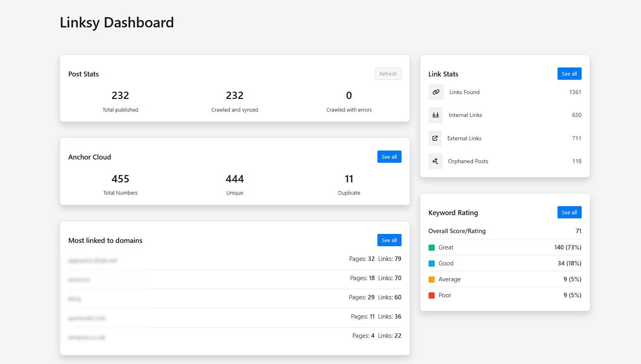Open See all in the Keyword Rating panel
The width and height of the screenshot is (641, 364).
click(569, 212)
